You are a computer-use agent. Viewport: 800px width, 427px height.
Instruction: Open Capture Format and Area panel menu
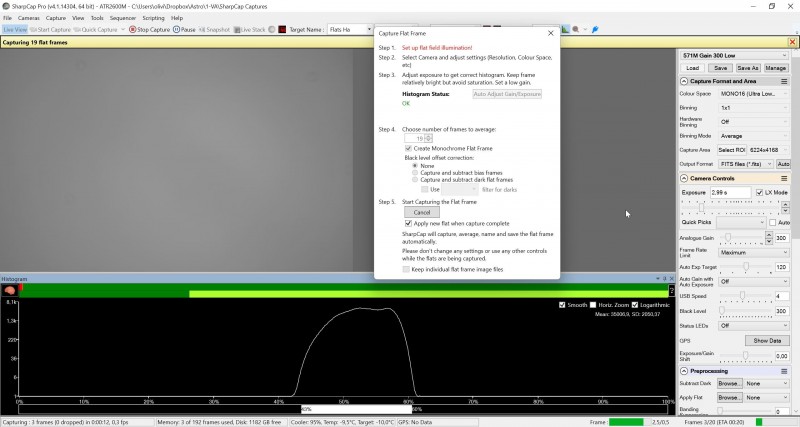coord(784,81)
